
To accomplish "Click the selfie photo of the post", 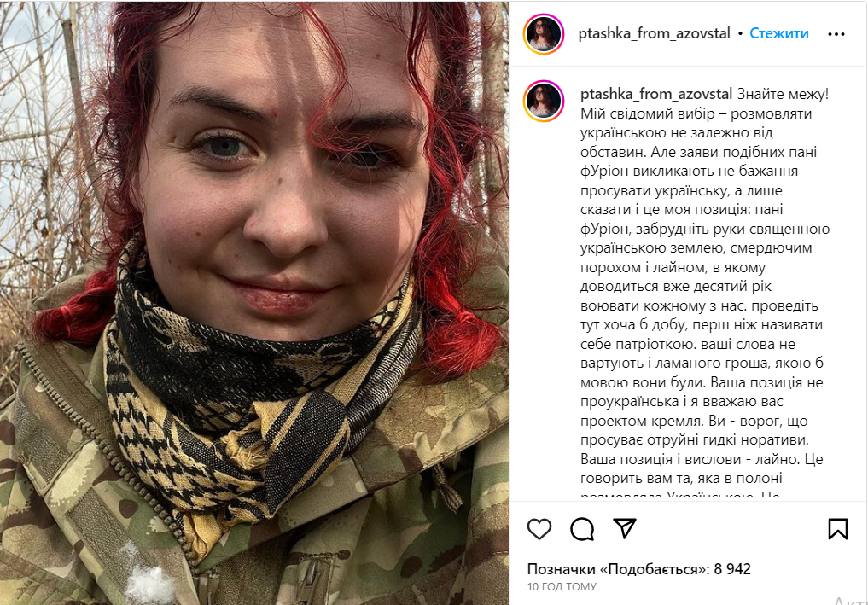I will pos(254,303).
